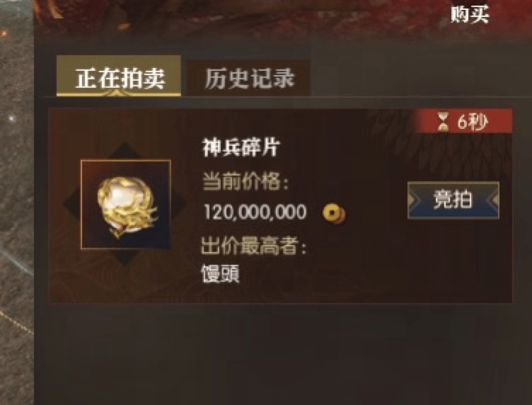Click the dotted path line on map

click(16, 322)
